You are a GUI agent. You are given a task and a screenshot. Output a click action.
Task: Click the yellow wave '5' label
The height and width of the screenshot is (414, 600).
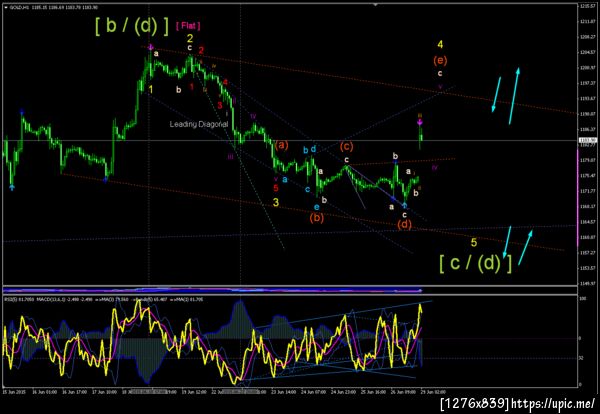(474, 242)
